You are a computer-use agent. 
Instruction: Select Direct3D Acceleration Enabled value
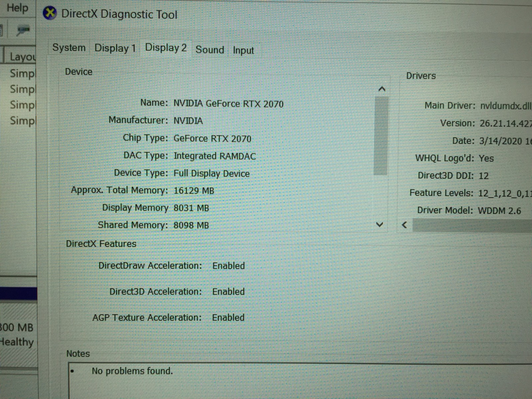pyautogui.click(x=228, y=292)
